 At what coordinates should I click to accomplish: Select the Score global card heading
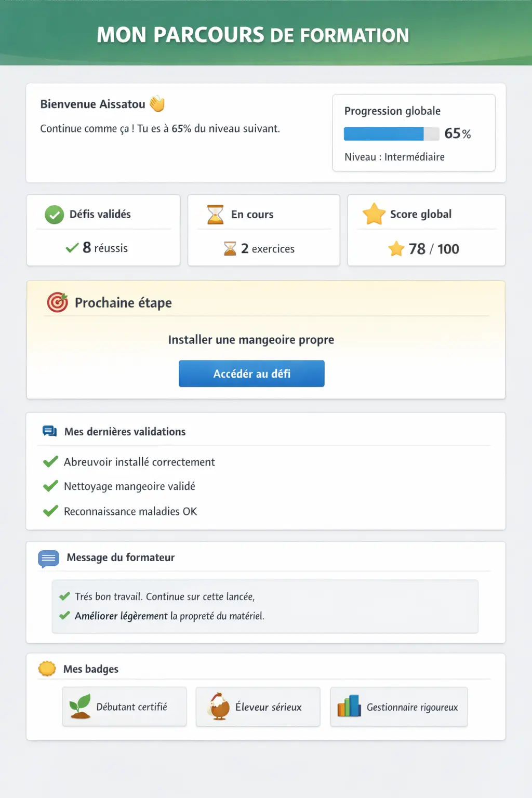(x=420, y=214)
